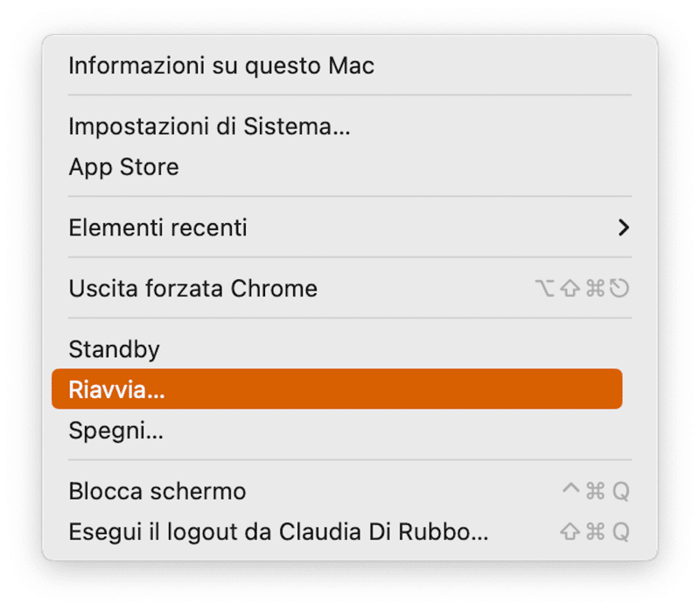Click the Shift arrow symbol beside Esegui il logout
The height and width of the screenshot is (610, 700).
570,531
